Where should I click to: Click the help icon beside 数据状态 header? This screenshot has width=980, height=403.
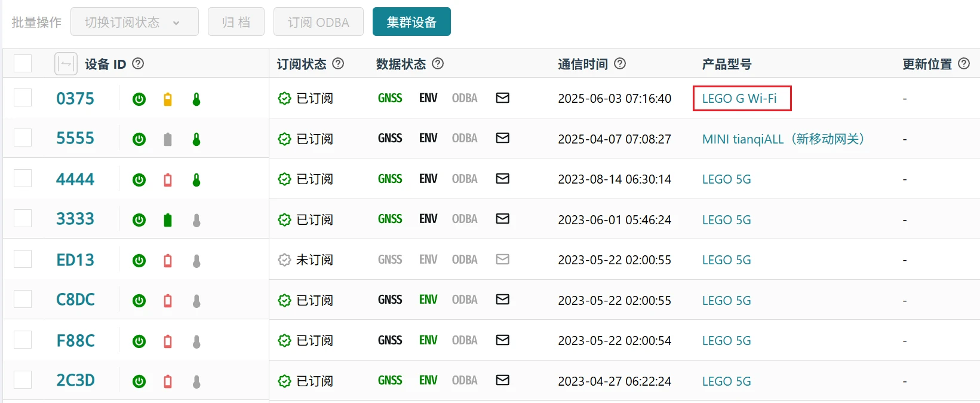click(x=438, y=63)
